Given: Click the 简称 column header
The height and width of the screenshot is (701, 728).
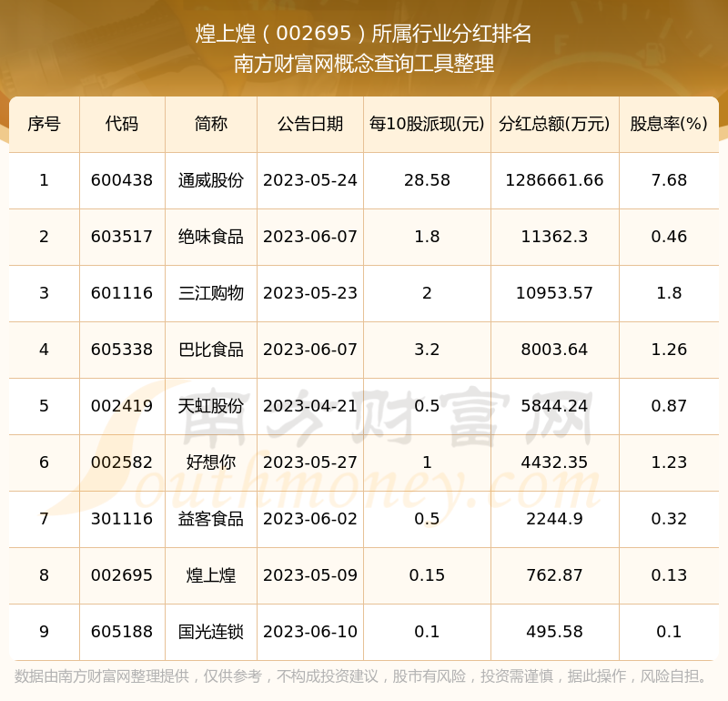Looking at the screenshot, I should coord(211,124).
